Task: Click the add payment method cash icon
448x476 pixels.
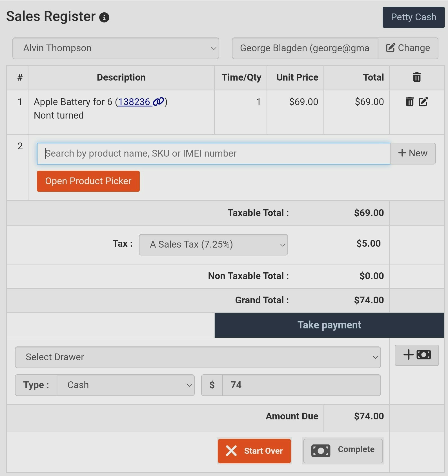Action: (x=417, y=355)
